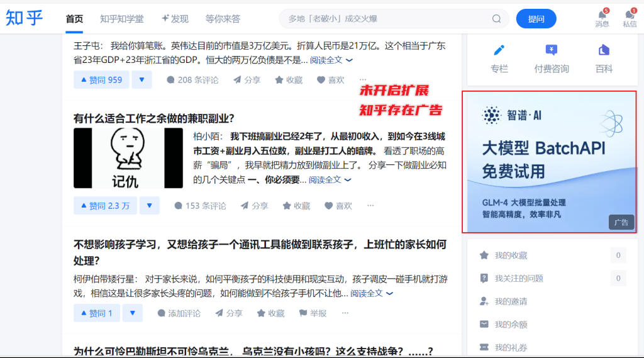Click the 广告 label on ad
This screenshot has height=358, width=644.
(x=621, y=222)
